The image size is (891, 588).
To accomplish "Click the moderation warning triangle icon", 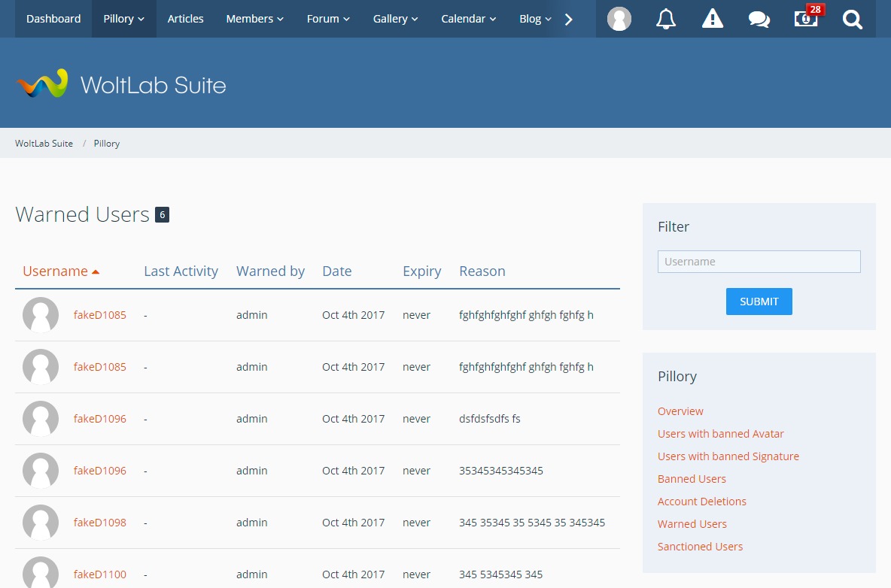I will tap(712, 19).
